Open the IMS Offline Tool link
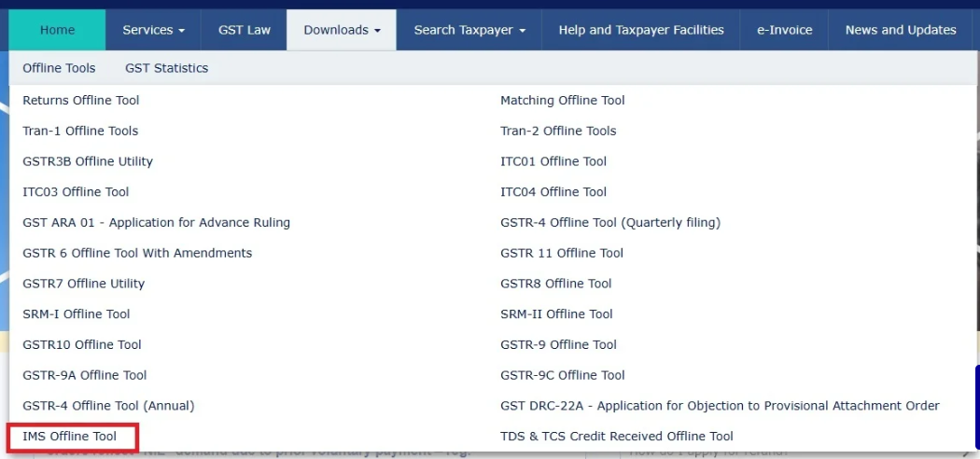The width and height of the screenshot is (980, 459). pyautogui.click(x=70, y=437)
